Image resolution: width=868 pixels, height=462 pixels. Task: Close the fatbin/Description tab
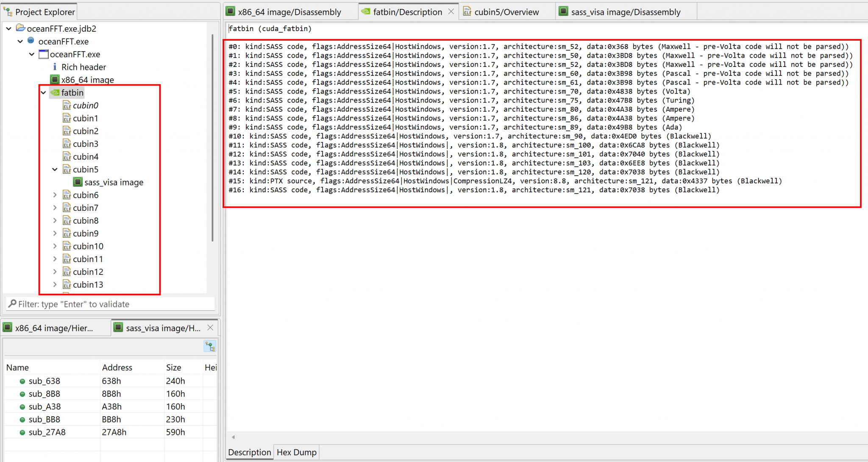click(451, 11)
